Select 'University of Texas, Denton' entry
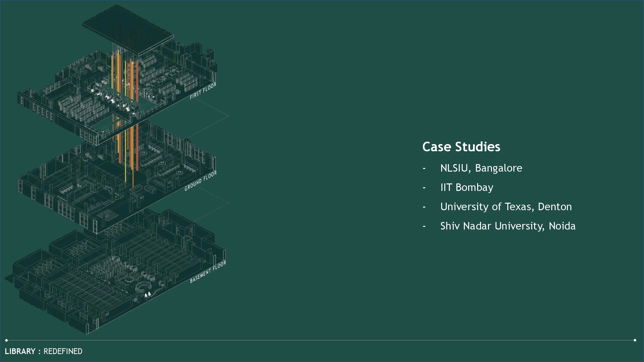 pos(506,207)
